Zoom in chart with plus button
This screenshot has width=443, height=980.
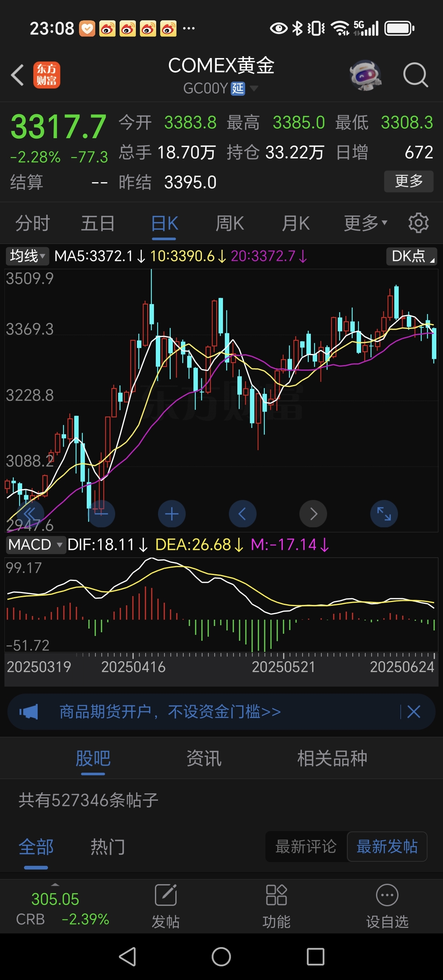tap(172, 514)
